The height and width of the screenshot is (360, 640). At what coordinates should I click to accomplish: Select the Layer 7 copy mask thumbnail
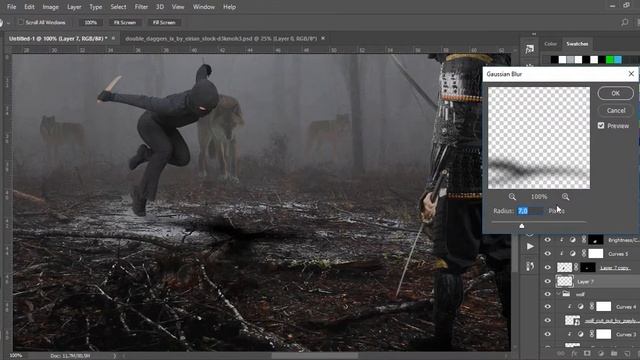(588, 267)
